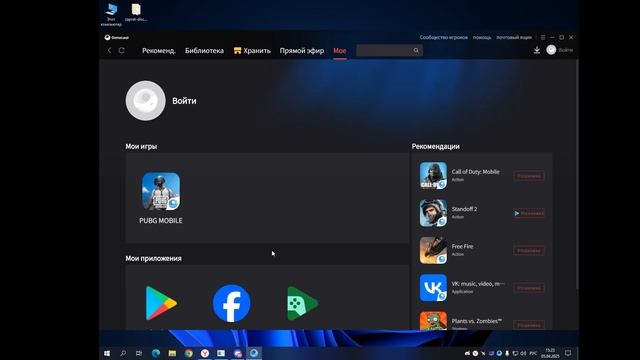Click the large profile avatar

145,100
